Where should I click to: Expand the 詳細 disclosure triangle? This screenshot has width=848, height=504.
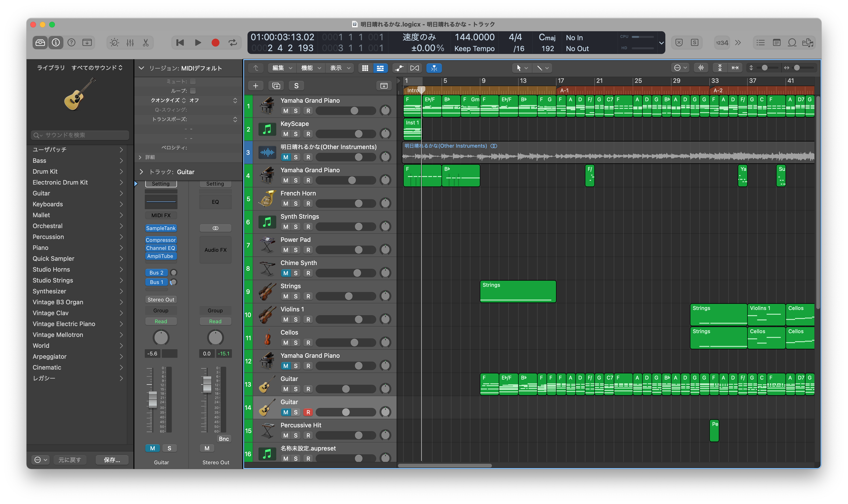(x=140, y=157)
